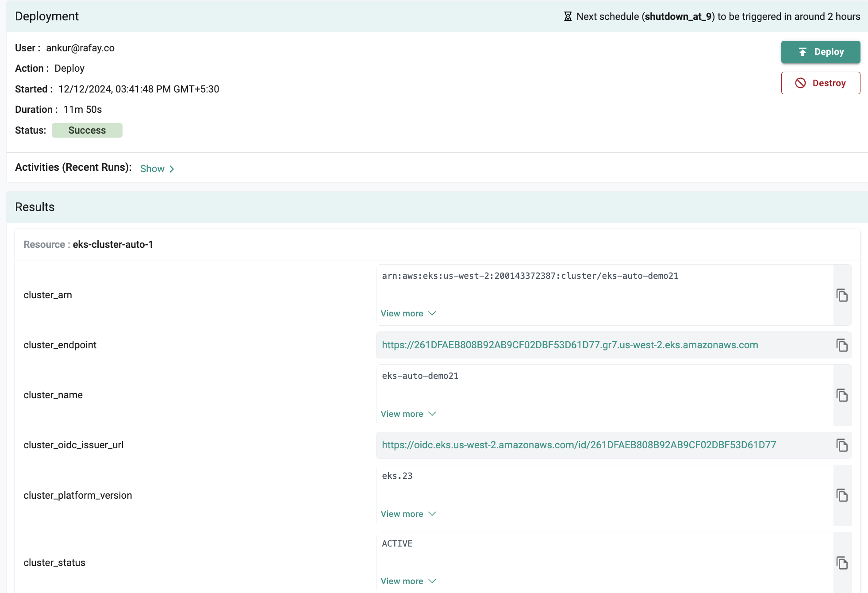Open the OIDC issuer URL link
This screenshot has width=868, height=593.
(x=579, y=445)
